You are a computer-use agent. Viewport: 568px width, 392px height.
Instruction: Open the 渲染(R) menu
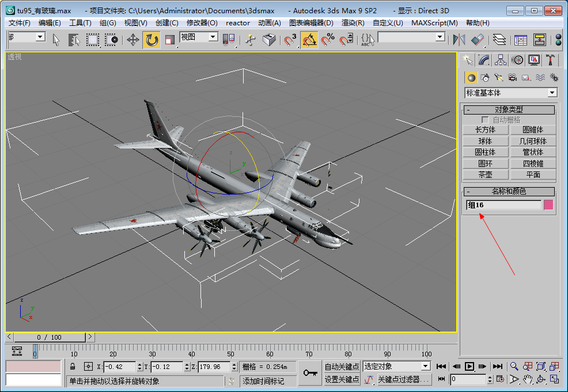pyautogui.click(x=353, y=22)
